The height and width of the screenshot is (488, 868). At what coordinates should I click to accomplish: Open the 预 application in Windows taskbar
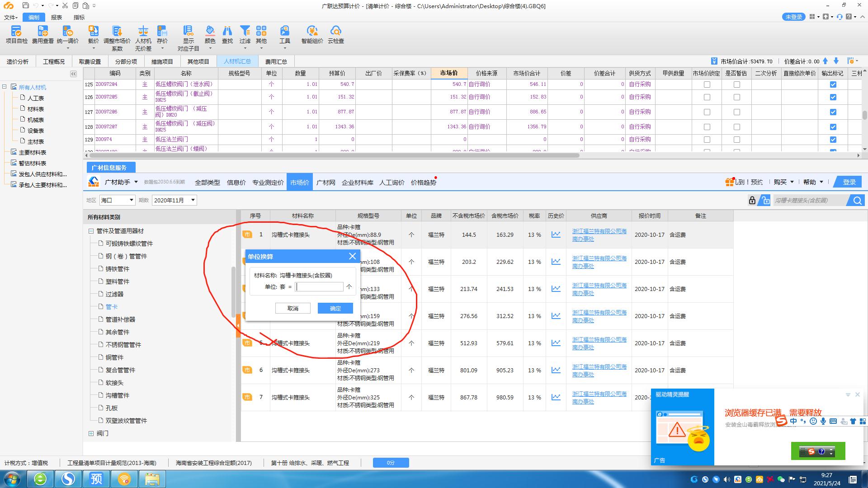coord(96,479)
